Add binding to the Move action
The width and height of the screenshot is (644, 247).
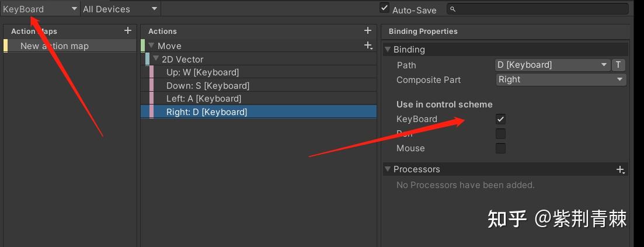(x=368, y=46)
